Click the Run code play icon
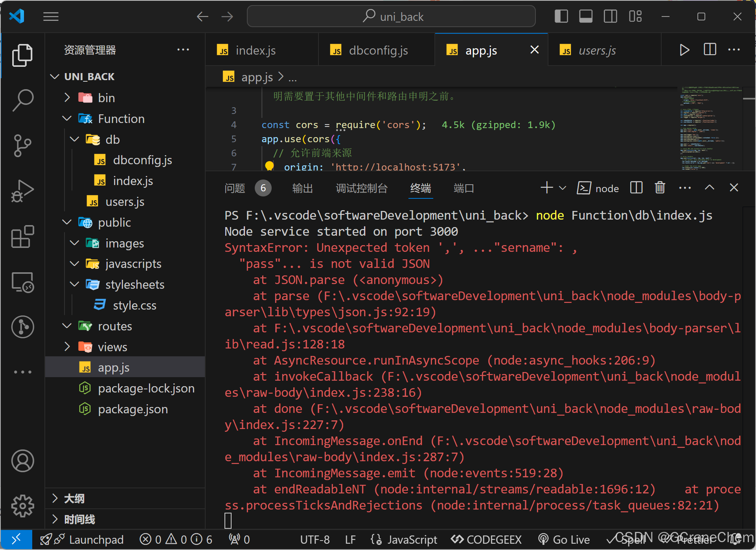 click(684, 50)
